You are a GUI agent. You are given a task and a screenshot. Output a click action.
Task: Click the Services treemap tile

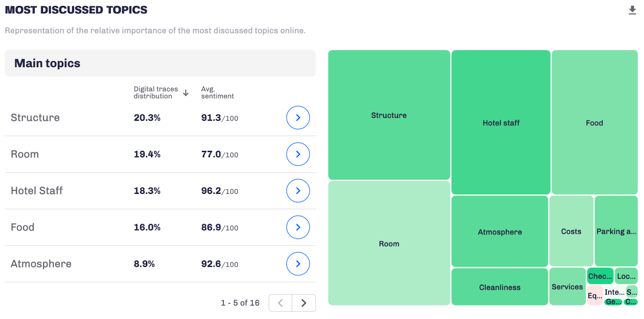point(567,287)
